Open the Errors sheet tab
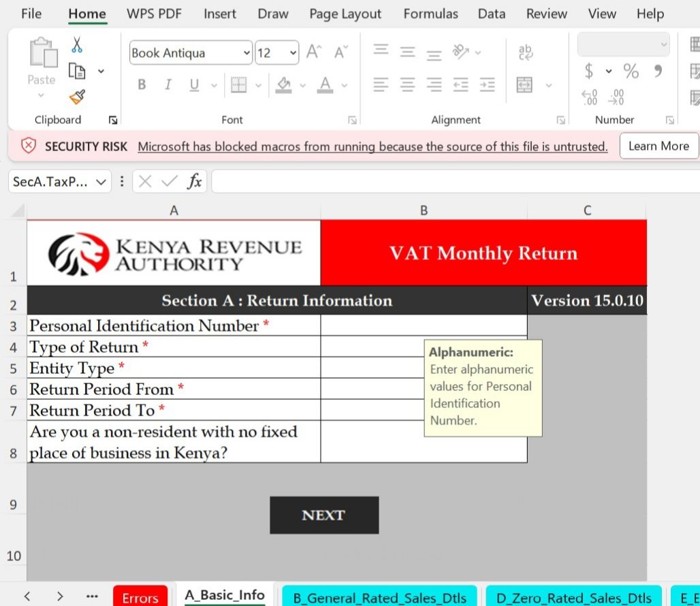This screenshot has width=700, height=606. click(x=140, y=597)
